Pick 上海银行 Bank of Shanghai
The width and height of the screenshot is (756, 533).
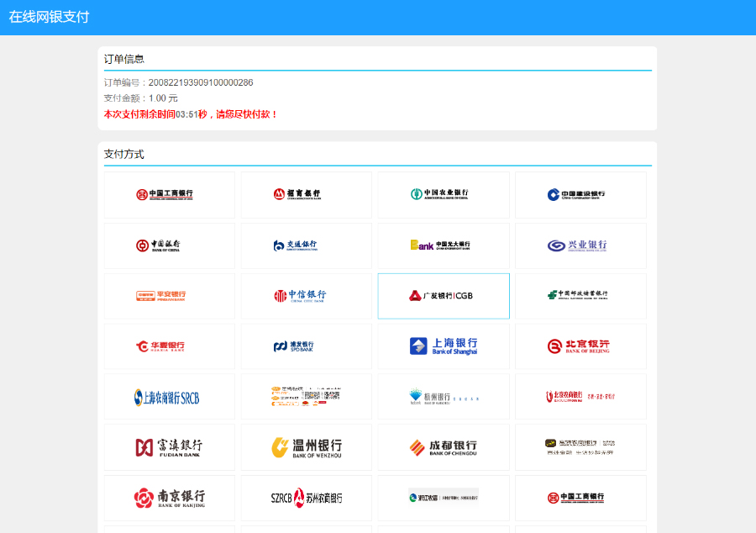(444, 346)
